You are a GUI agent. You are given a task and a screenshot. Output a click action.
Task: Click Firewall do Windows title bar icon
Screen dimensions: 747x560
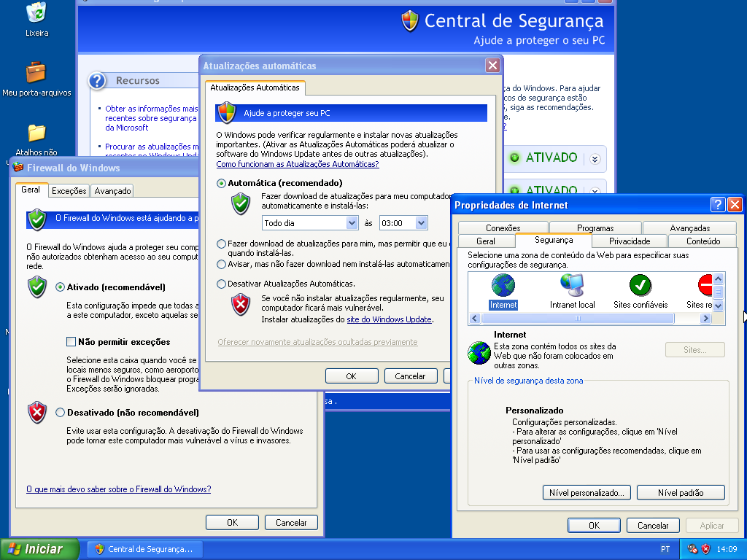point(18,168)
